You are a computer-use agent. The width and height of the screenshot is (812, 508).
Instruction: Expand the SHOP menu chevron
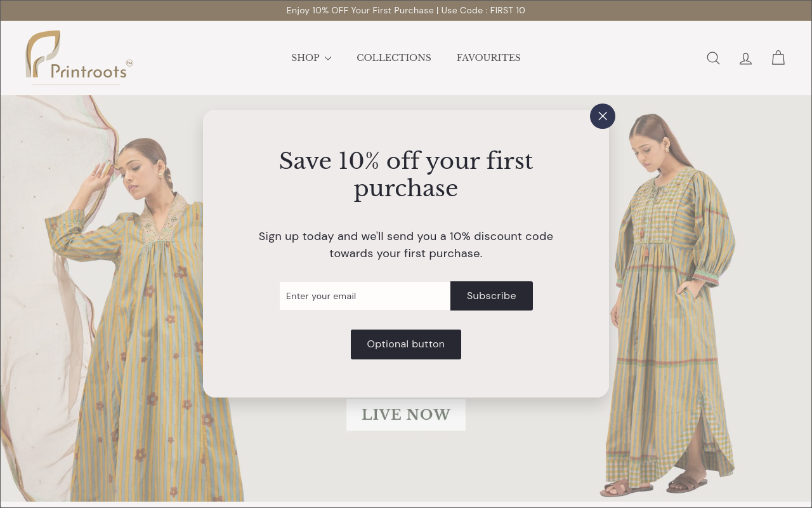coord(328,58)
